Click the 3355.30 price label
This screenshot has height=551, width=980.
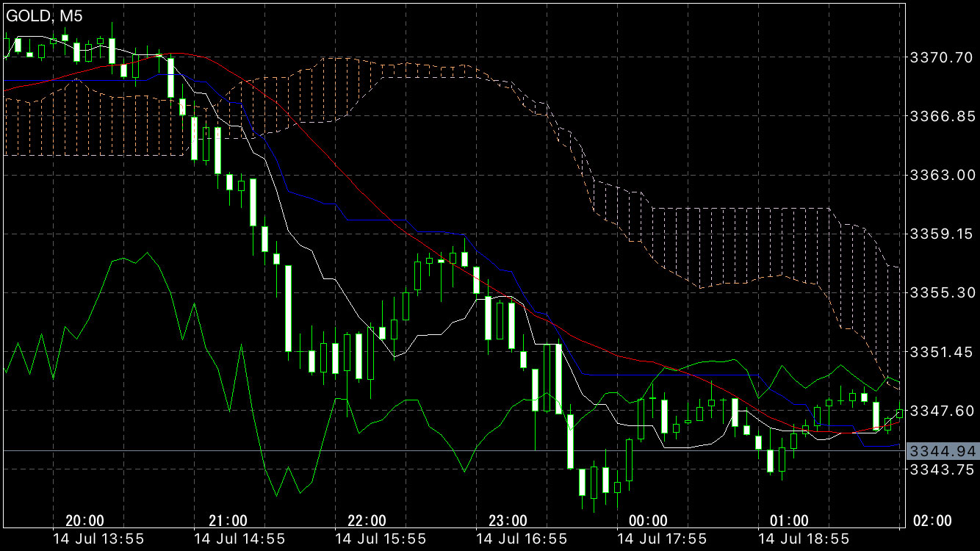(x=942, y=292)
